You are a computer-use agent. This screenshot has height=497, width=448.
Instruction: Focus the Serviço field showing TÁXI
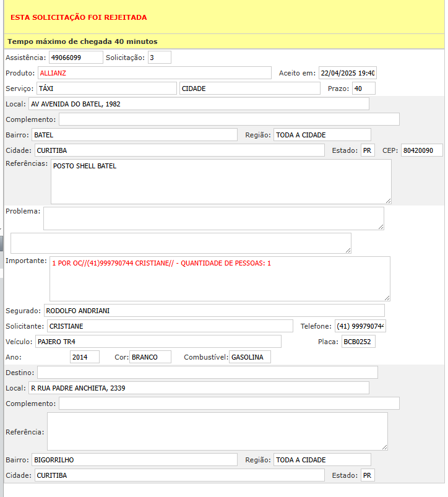(x=106, y=89)
